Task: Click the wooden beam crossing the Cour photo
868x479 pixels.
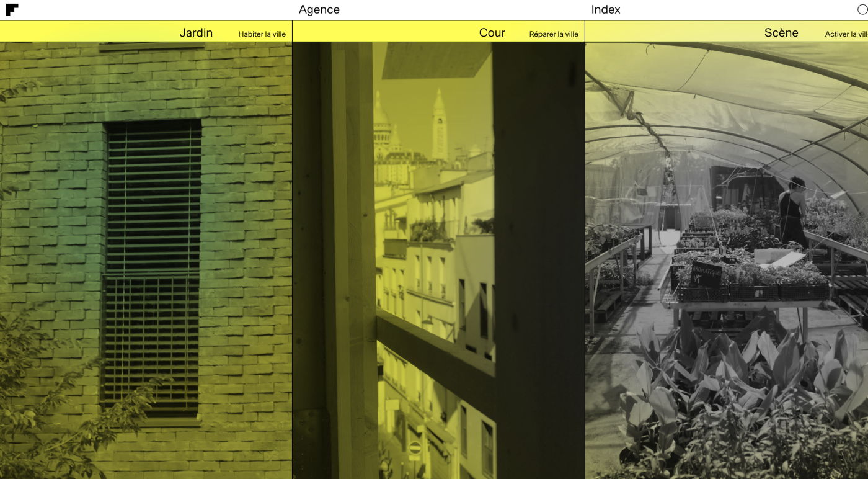Action: [434, 354]
